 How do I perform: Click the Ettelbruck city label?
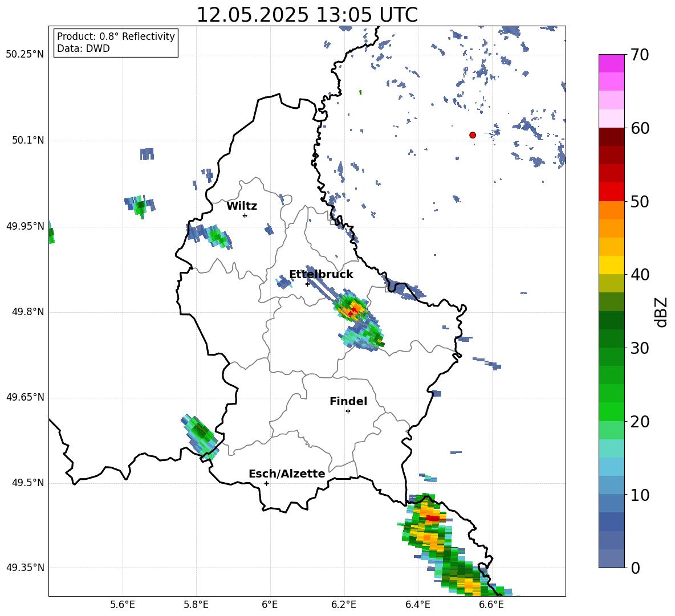[321, 275]
